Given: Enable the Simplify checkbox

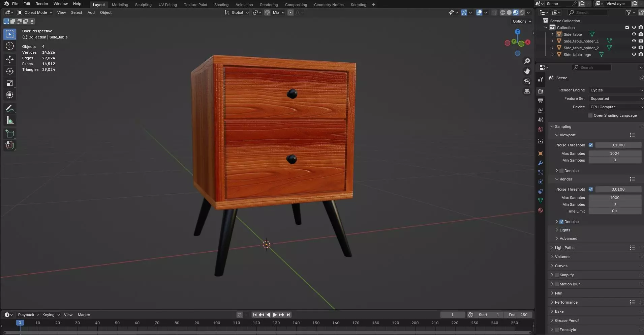Looking at the screenshot, I should coord(557,275).
